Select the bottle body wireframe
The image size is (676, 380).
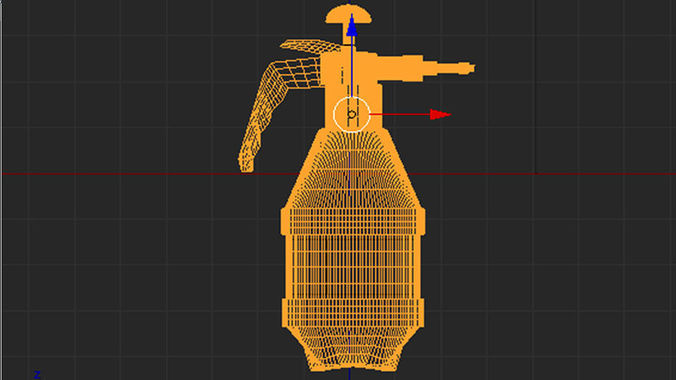pos(353,250)
